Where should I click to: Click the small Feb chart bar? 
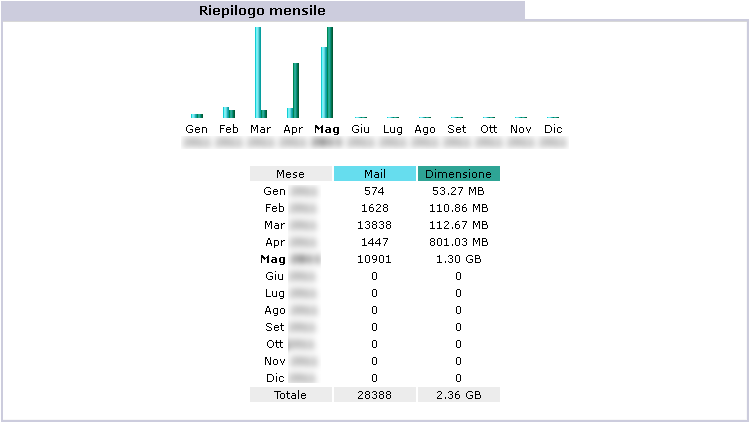pos(229,112)
